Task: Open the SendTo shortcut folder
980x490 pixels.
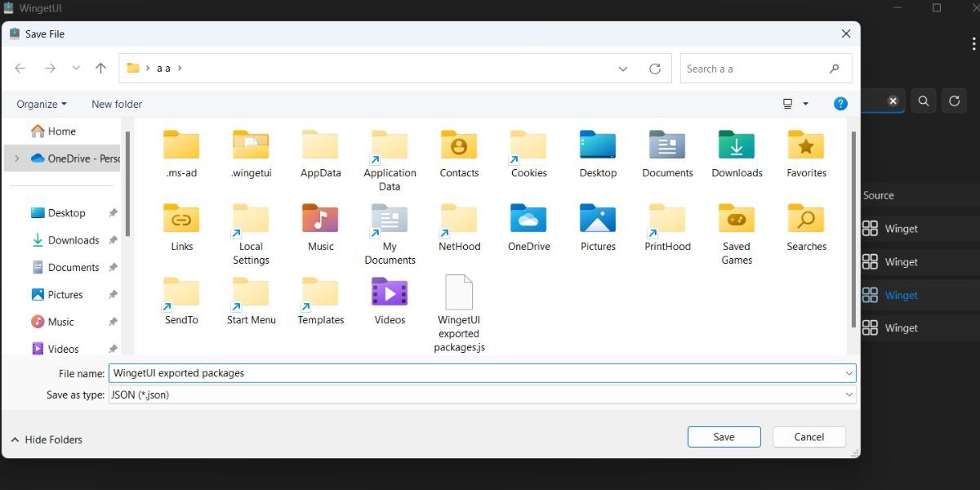Action: point(181,301)
